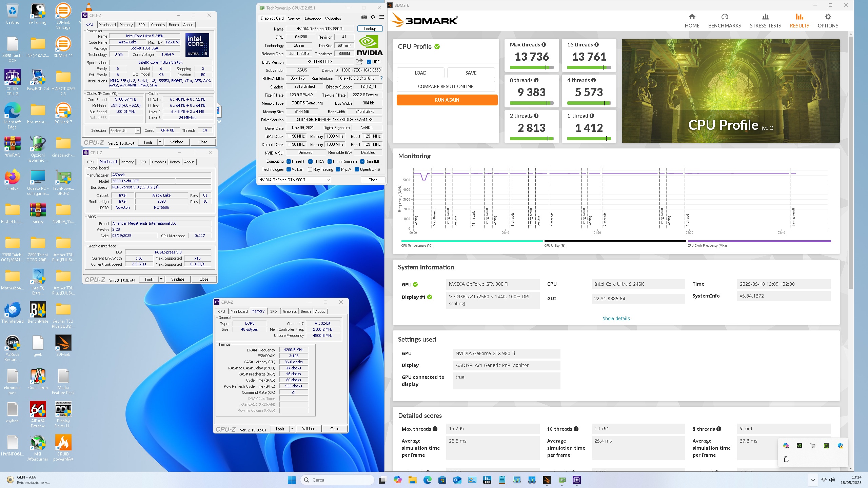Viewport: 868px width, 488px height.
Task: Click the Max threads score progress bar
Action: click(x=531, y=67)
